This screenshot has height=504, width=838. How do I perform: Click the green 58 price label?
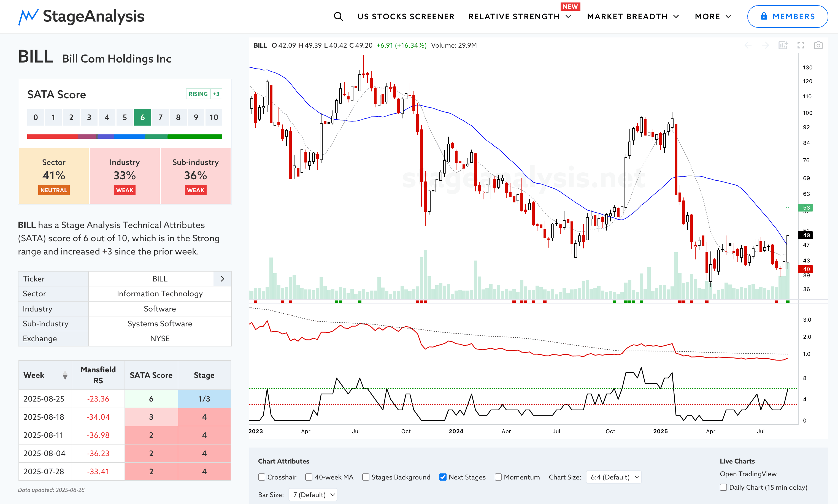[805, 207]
